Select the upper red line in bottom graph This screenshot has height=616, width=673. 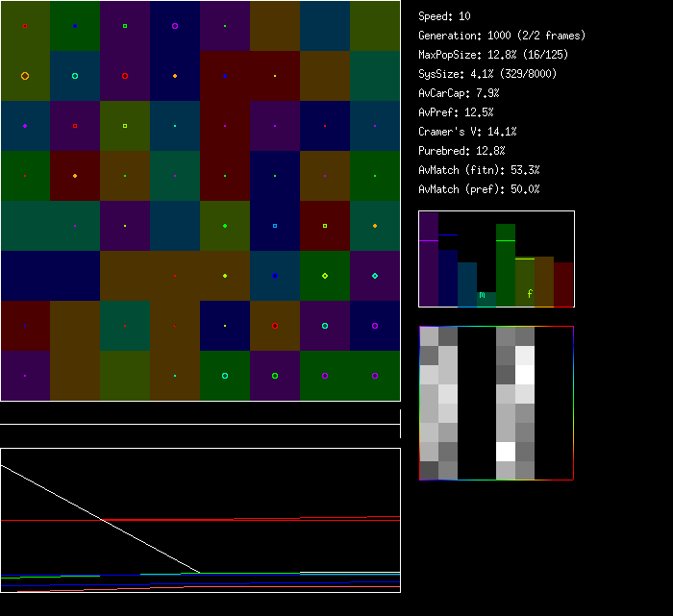point(168,520)
